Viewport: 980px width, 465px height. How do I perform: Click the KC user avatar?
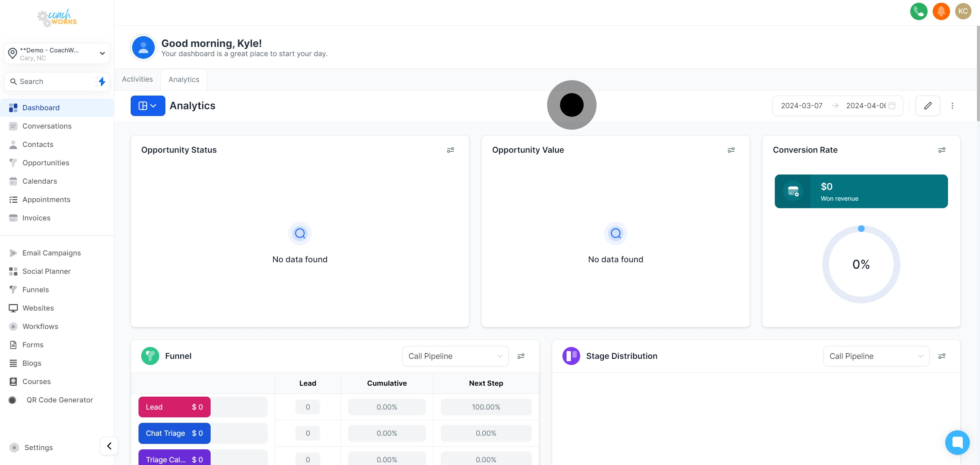point(963,11)
